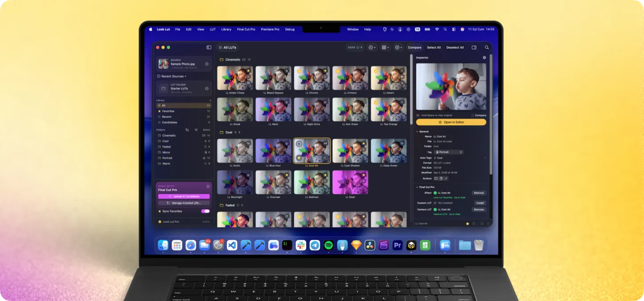Toggle the candidate checkmark on LL Teal Orange

tap(376, 102)
